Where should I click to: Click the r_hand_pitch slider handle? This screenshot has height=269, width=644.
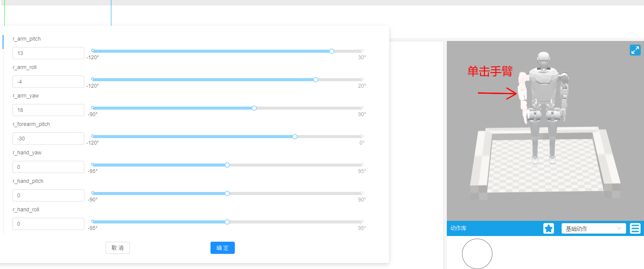coord(227,193)
